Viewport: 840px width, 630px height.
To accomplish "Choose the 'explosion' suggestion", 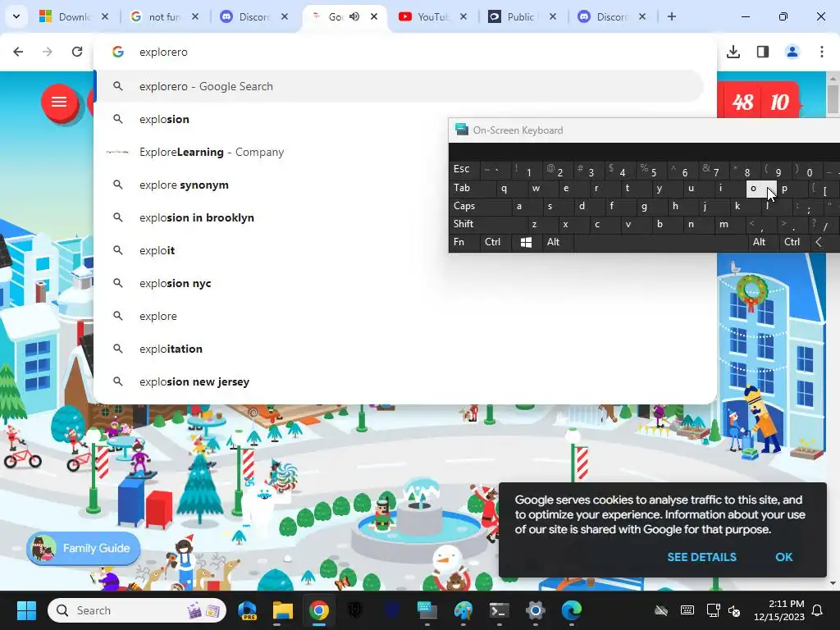I will tap(399, 119).
